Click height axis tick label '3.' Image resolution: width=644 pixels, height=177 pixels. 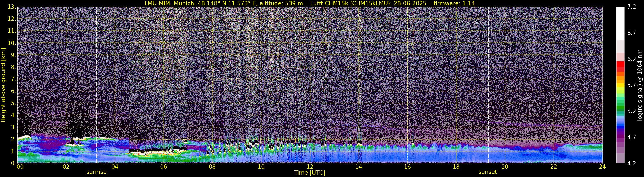(x=13, y=127)
